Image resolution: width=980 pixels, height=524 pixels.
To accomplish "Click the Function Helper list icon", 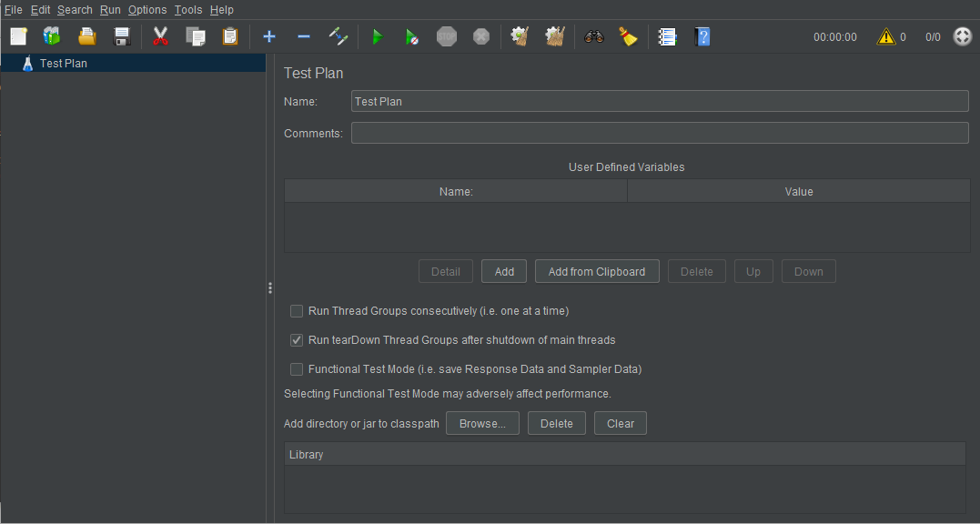I will coord(668,37).
